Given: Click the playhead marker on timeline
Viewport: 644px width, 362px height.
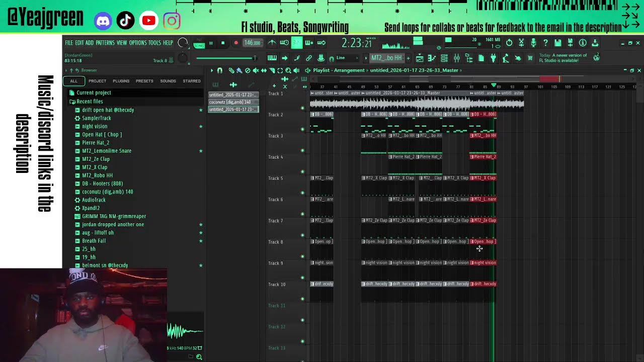Looking at the screenshot, I should coord(494,85).
